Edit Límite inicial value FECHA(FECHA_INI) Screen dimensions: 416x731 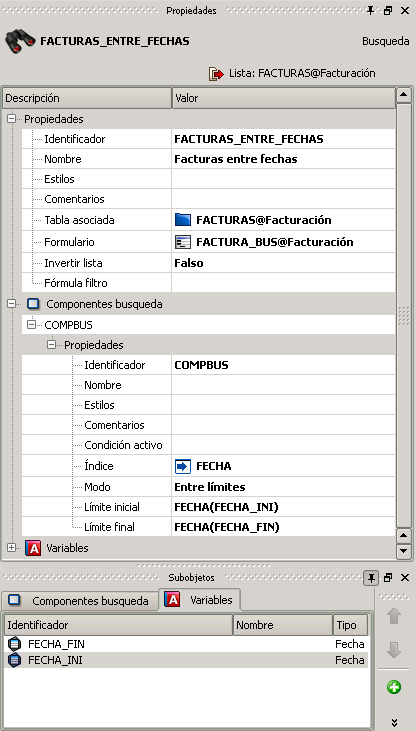tap(284, 507)
